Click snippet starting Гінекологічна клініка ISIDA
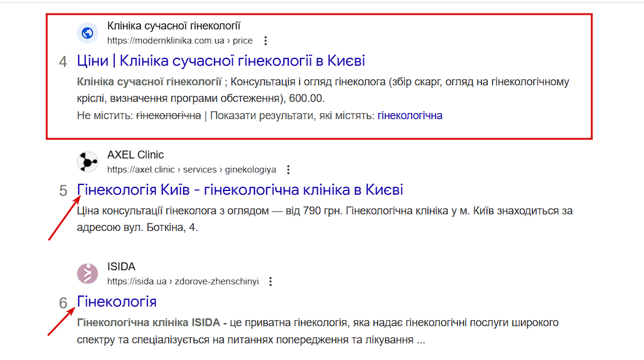Image resolution: width=644 pixels, height=360 pixels. pyautogui.click(x=318, y=331)
